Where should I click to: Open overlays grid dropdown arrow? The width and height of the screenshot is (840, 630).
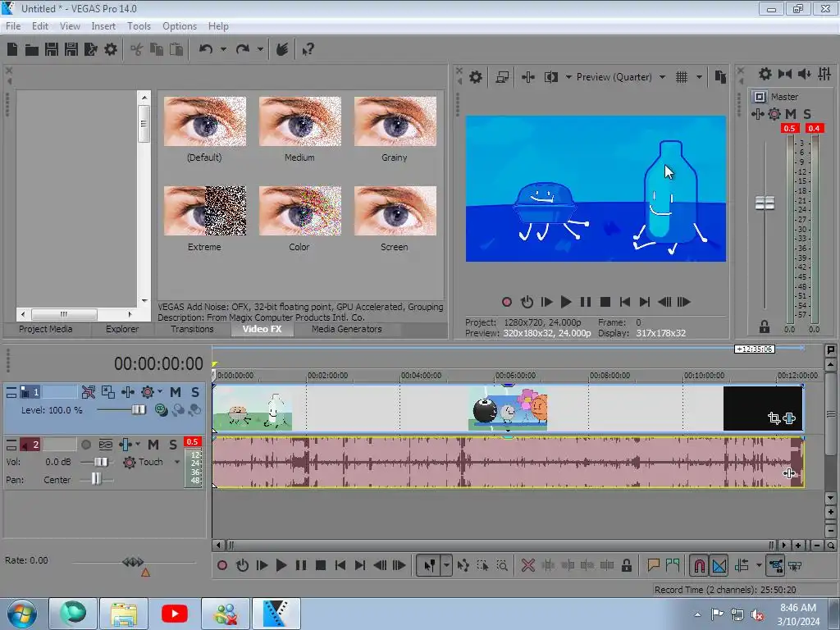pos(699,77)
